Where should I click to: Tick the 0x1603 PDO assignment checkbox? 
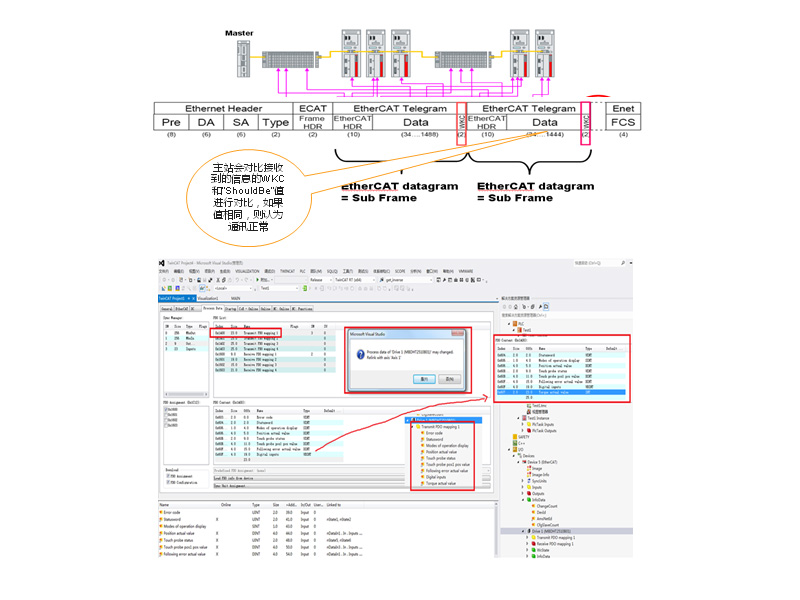pyautogui.click(x=166, y=425)
